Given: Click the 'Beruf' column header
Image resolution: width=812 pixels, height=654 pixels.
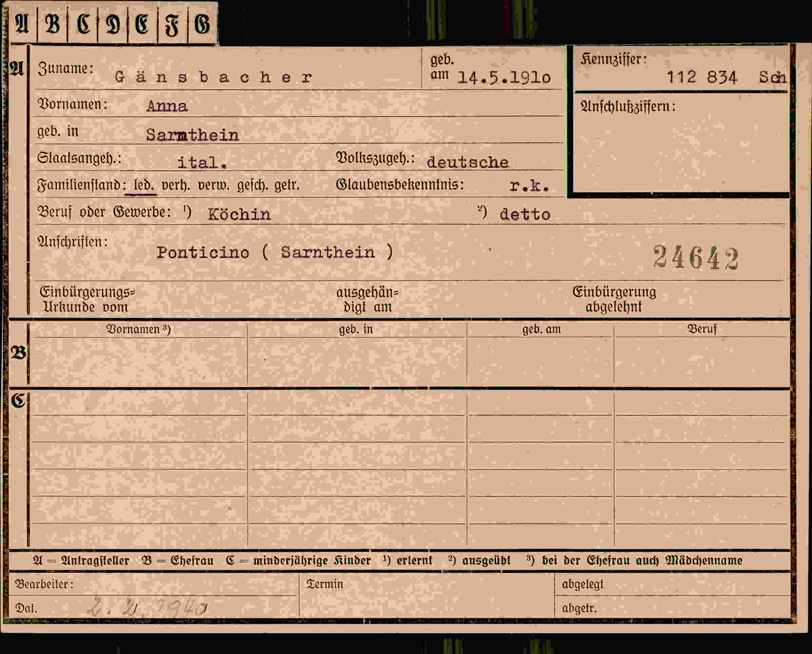Looking at the screenshot, I should click(702, 329).
